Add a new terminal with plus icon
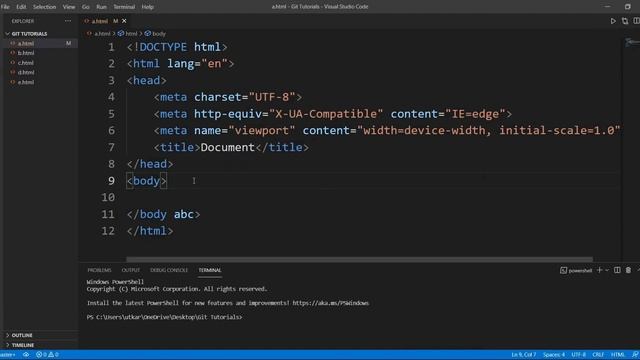 point(599,270)
